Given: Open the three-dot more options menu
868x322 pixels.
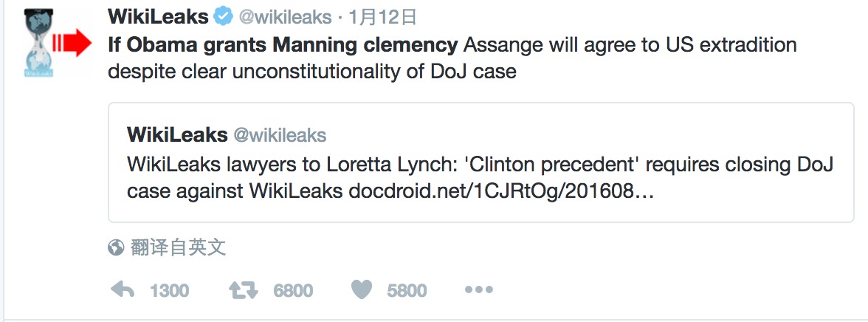Looking at the screenshot, I should (479, 290).
